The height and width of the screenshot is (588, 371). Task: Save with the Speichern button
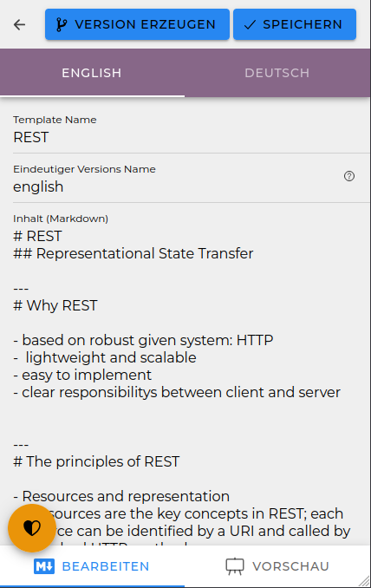pyautogui.click(x=295, y=24)
